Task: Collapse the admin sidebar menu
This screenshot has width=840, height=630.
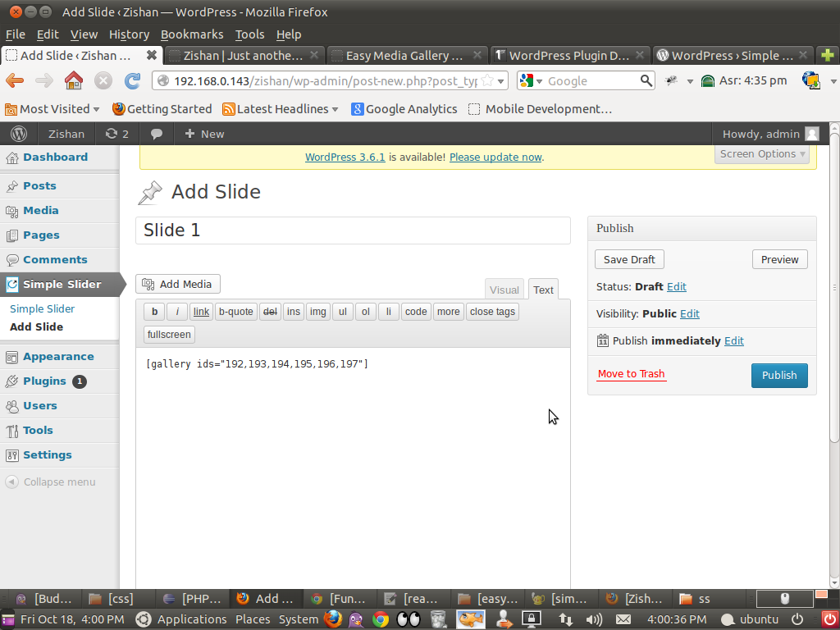Action: [51, 482]
